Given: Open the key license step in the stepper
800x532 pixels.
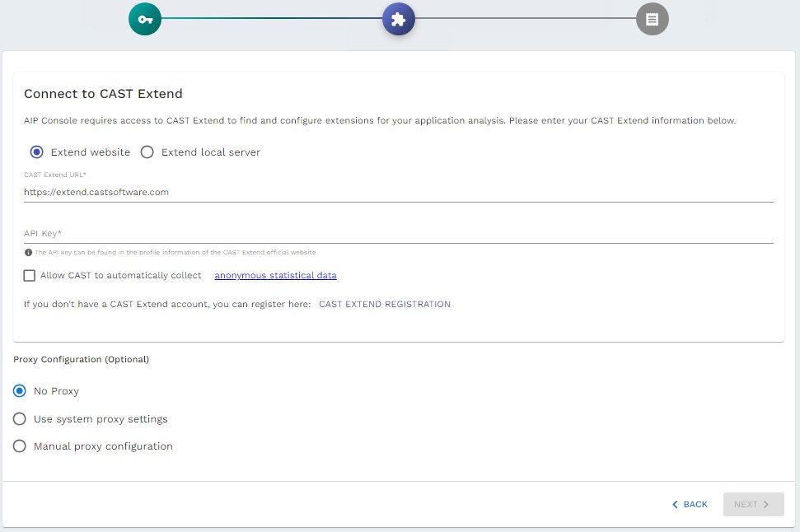Looking at the screenshot, I should (x=145, y=18).
